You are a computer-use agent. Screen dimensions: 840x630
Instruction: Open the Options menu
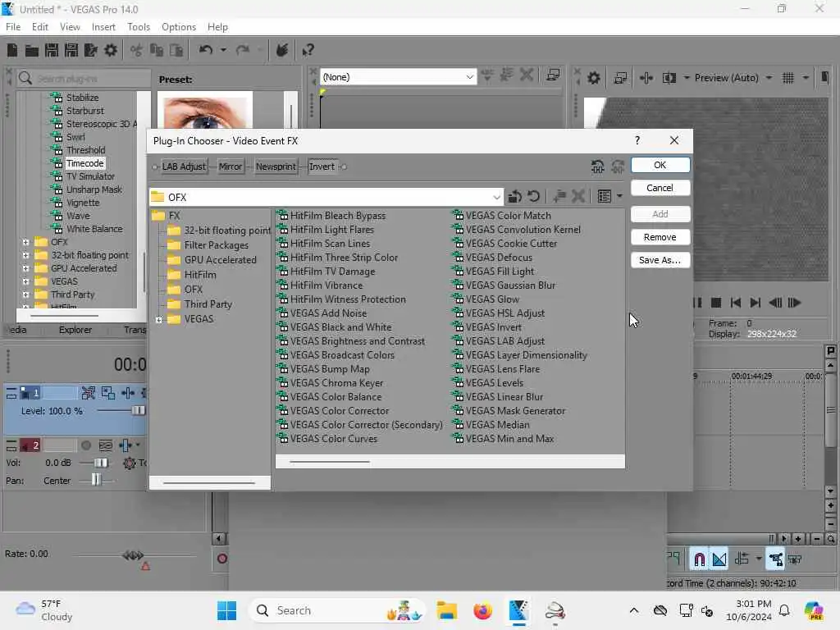coord(179,27)
